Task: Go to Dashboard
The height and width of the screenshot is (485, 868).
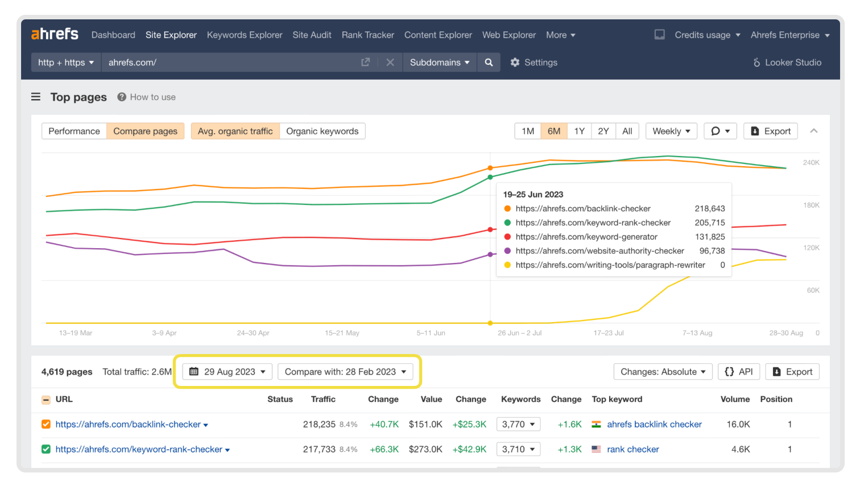Action: click(x=113, y=35)
